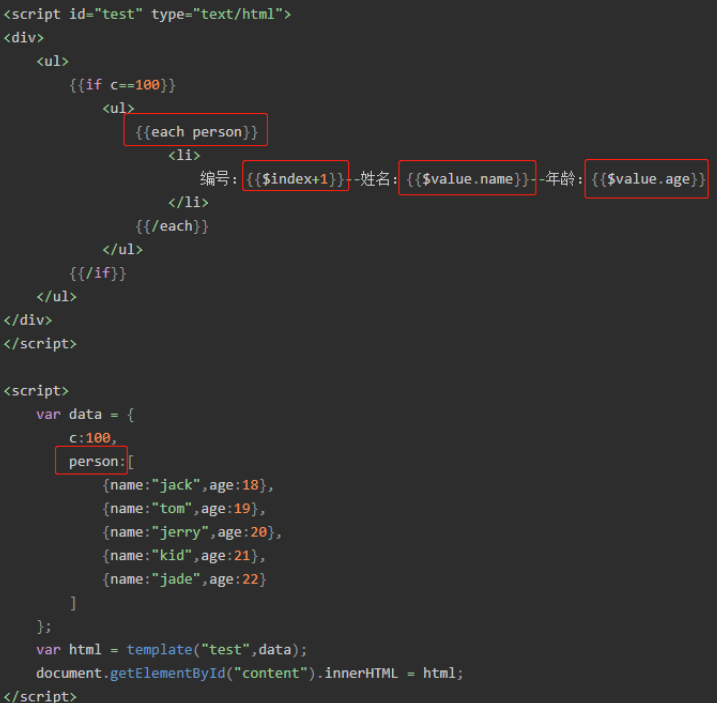Click the {{/each}} closing statement
This screenshot has height=703, width=717.
172,226
